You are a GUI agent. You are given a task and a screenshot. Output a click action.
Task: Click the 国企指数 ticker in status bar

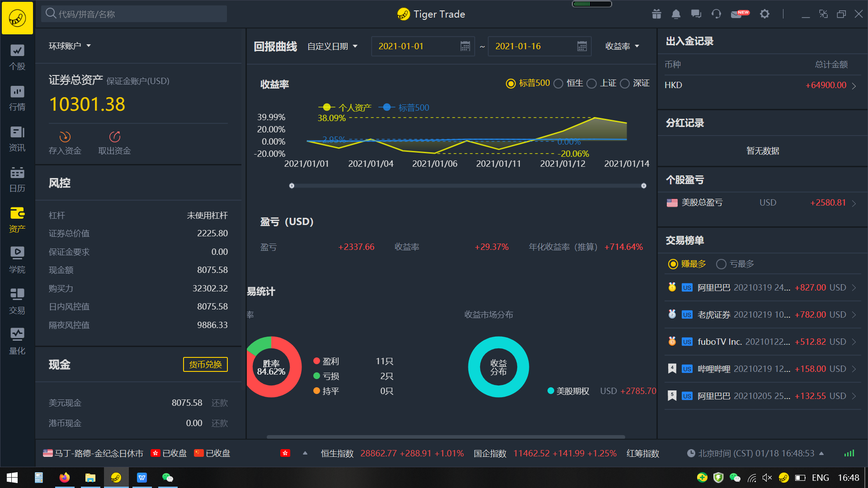(545, 453)
